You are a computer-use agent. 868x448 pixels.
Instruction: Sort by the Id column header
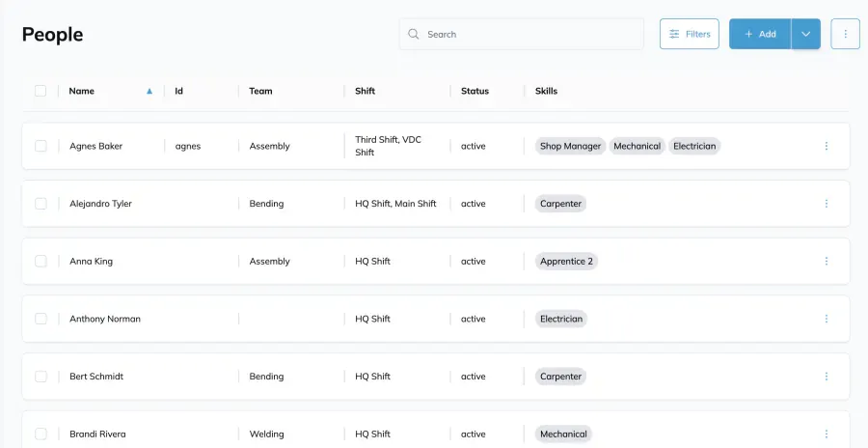178,91
